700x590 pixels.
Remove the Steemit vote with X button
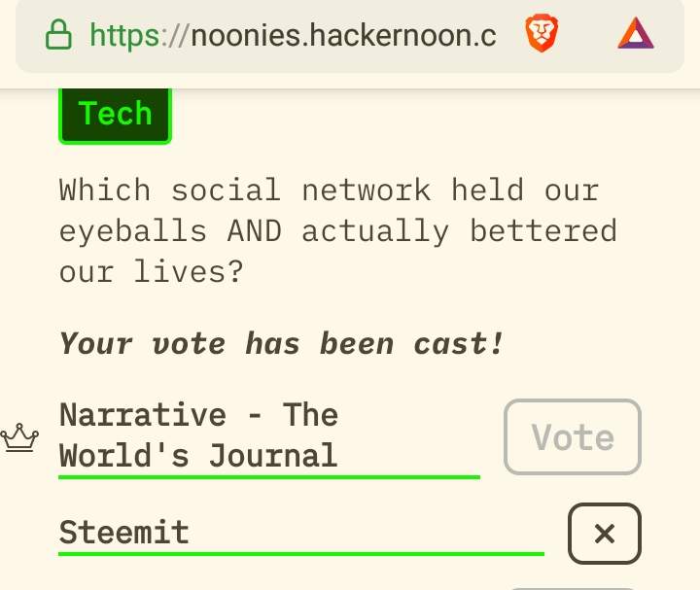coord(604,533)
